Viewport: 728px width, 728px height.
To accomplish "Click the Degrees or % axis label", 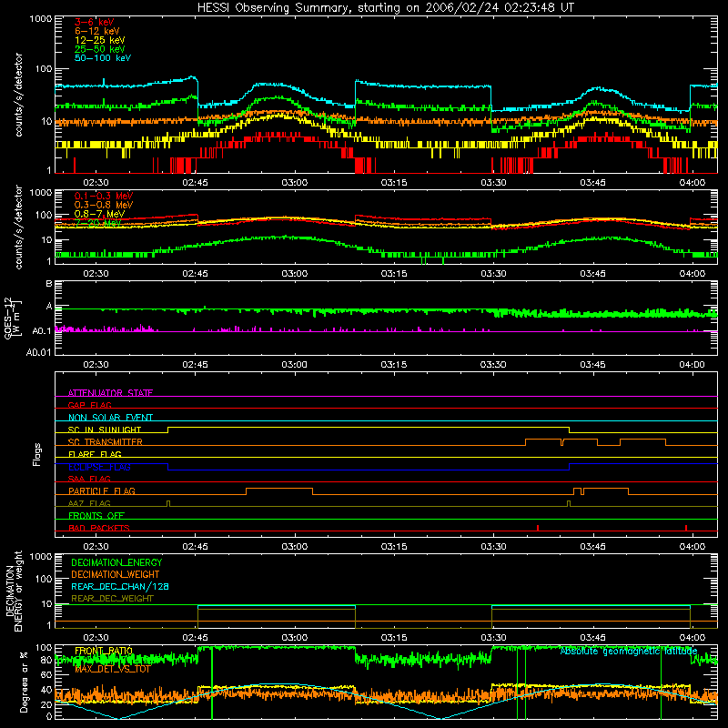I will tap(25, 682).
